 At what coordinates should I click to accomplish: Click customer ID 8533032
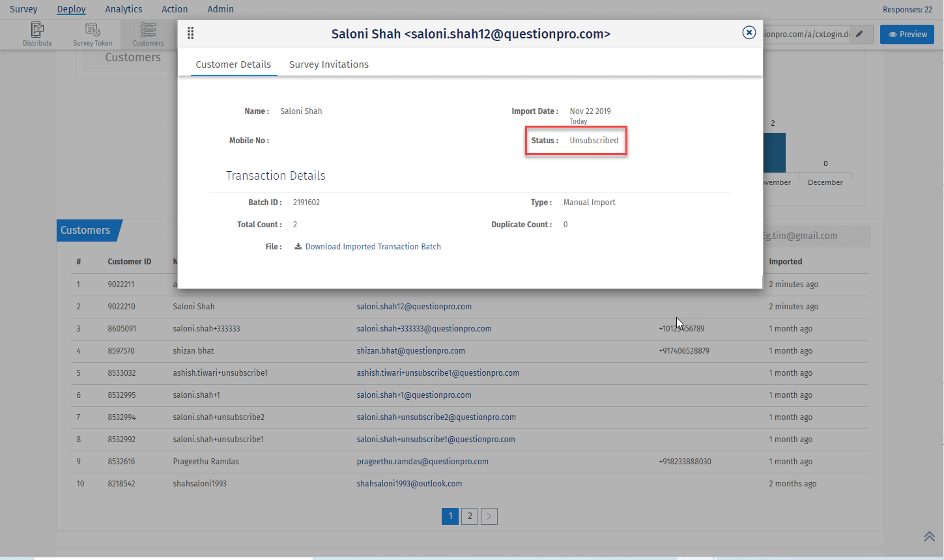click(x=122, y=372)
